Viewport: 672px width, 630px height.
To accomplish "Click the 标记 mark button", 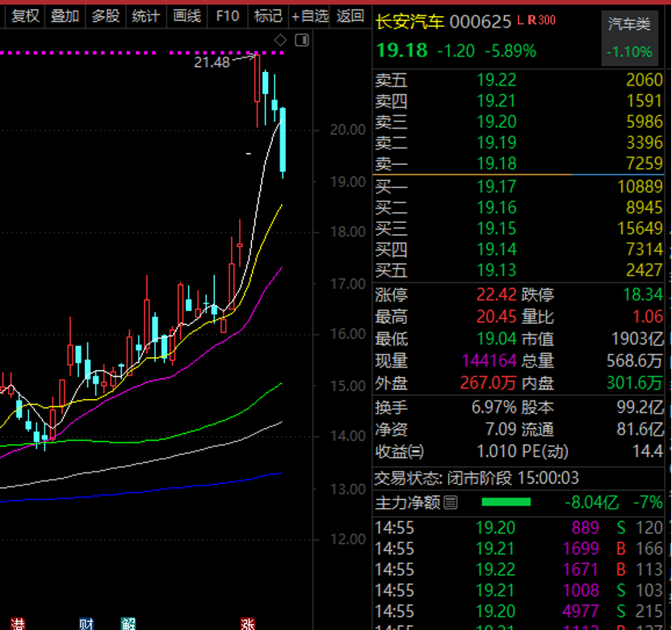I will pyautogui.click(x=268, y=16).
